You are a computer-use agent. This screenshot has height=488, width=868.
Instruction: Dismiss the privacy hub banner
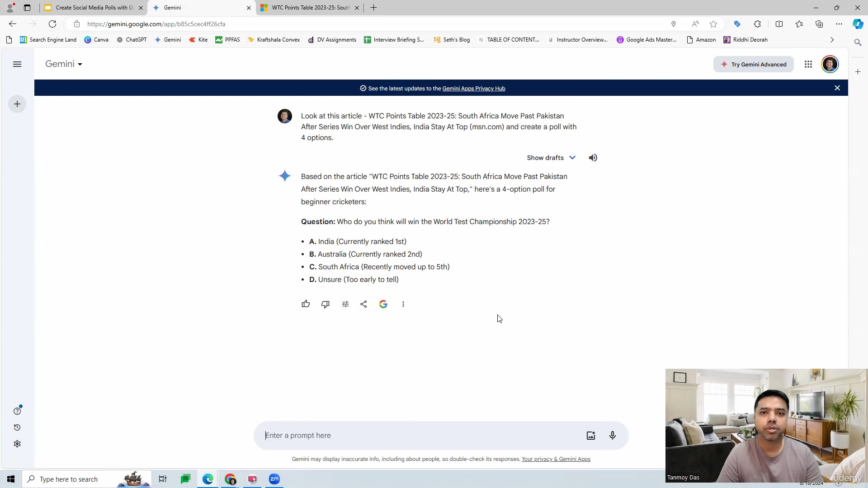click(837, 88)
